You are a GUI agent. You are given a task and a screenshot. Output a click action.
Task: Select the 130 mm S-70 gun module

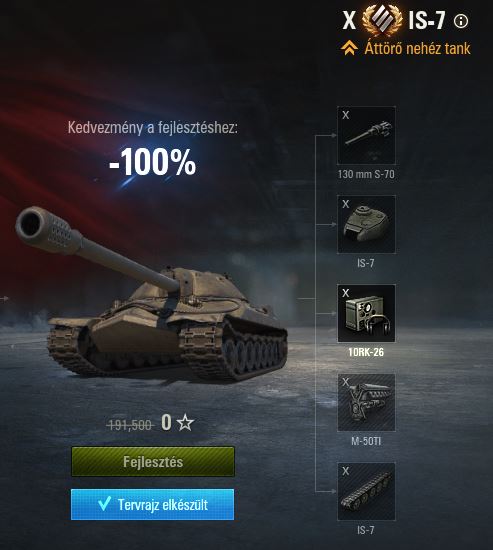click(x=366, y=135)
